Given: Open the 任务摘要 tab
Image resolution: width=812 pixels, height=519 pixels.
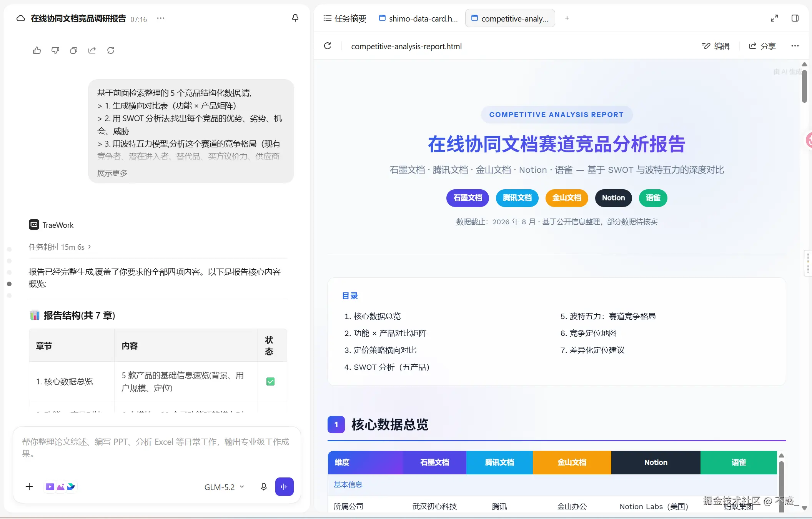Looking at the screenshot, I should [345, 18].
